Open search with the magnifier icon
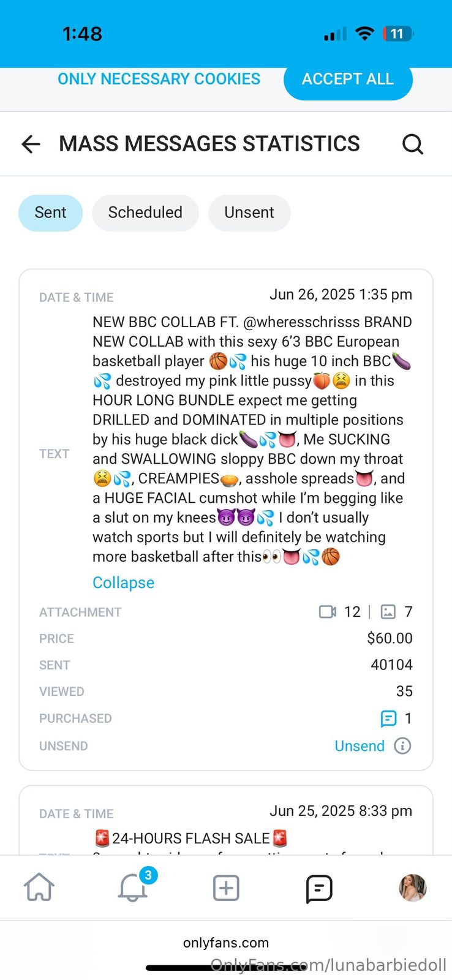Screen dimensions: 452x980 (412, 144)
